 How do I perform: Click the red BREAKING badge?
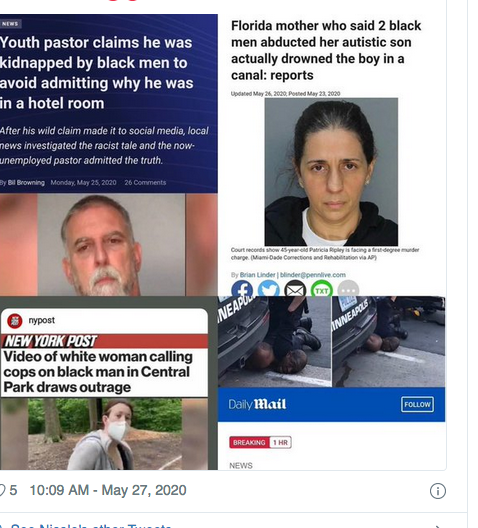249,442
